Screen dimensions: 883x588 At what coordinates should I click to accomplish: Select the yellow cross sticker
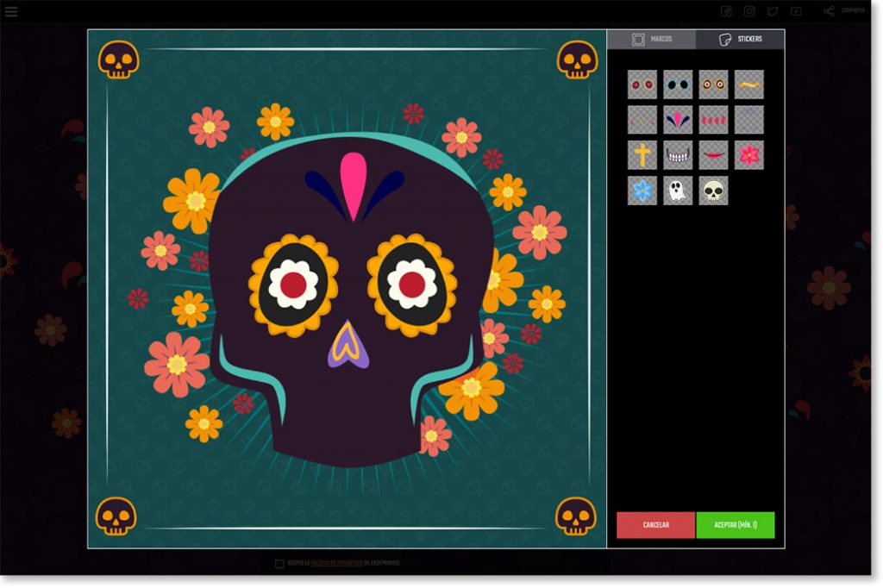pos(642,156)
